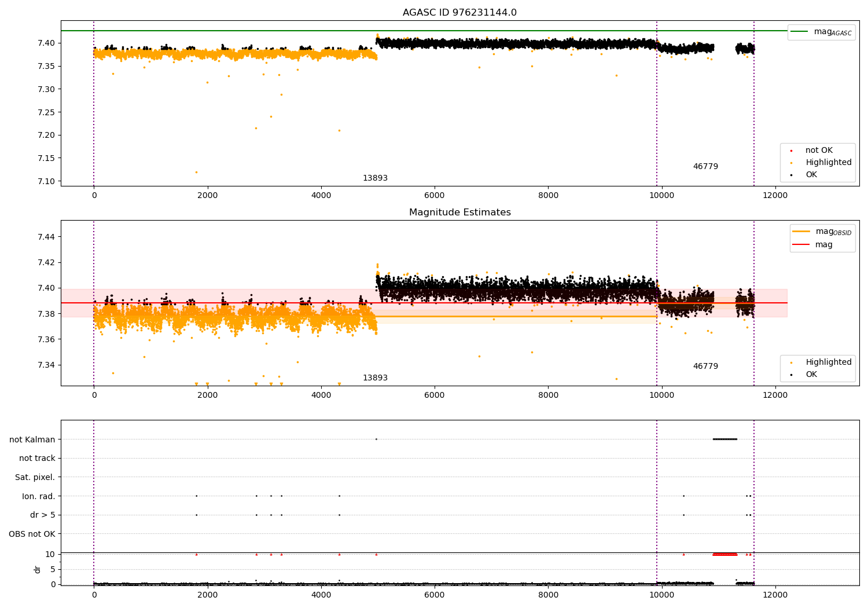Click the lone 'not Kalman' marker near 5000
Image resolution: width=868 pixels, height=608 pixels.
376,439
